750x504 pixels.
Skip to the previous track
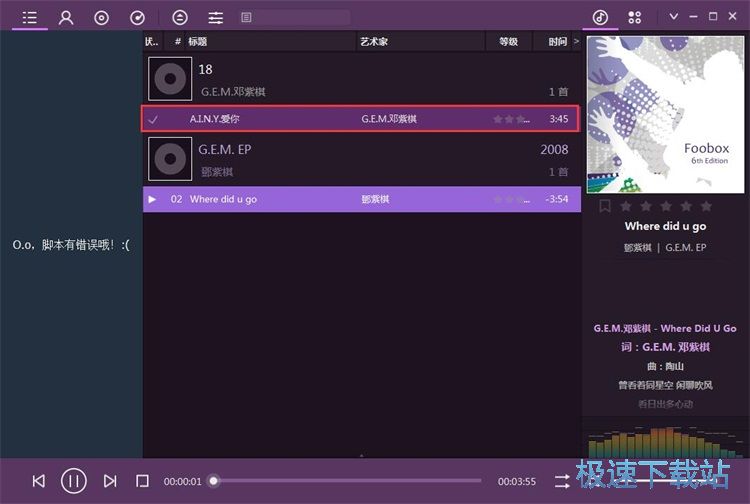pyautogui.click(x=39, y=481)
